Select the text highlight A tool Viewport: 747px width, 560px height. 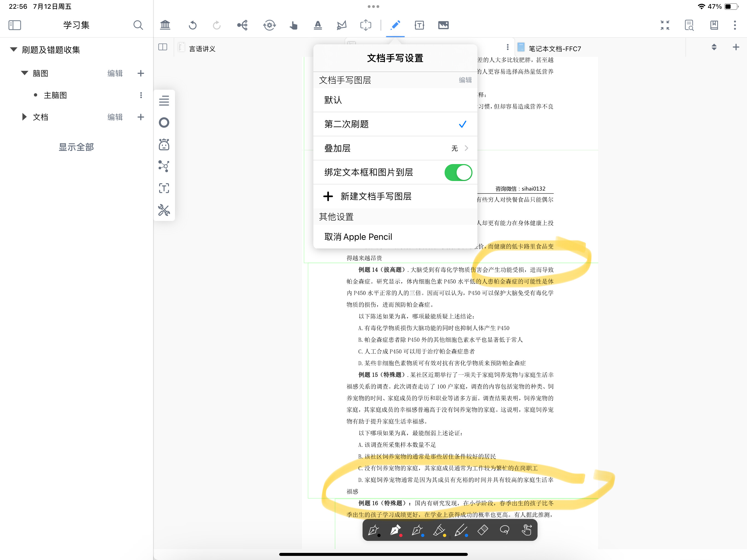pyautogui.click(x=318, y=25)
